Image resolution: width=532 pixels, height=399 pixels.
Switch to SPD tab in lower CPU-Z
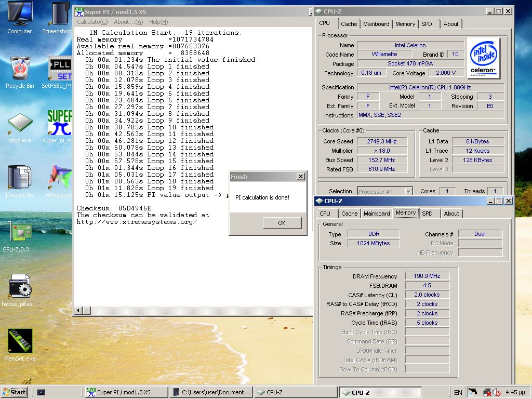point(427,214)
